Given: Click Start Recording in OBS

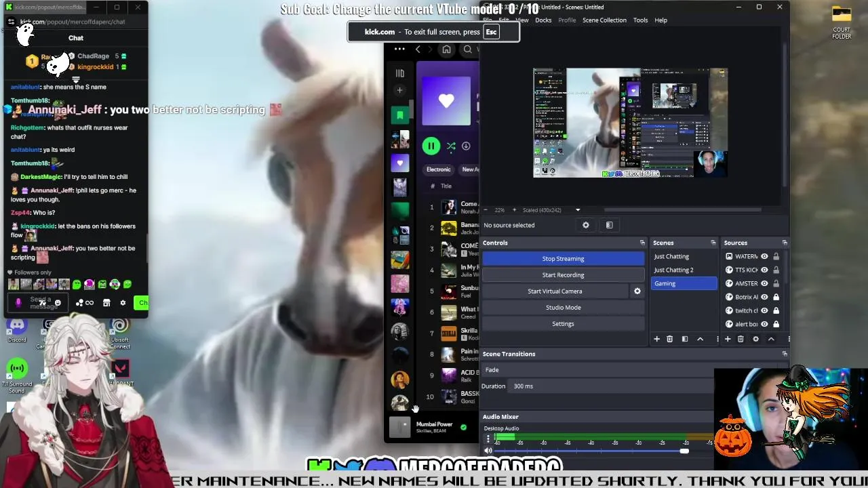Looking at the screenshot, I should [563, 275].
